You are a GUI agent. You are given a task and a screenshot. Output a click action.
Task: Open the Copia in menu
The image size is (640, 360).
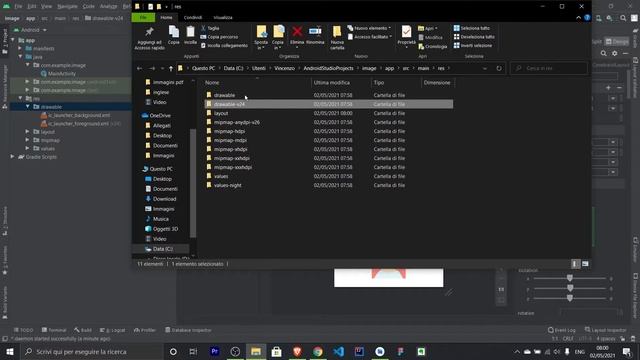click(278, 38)
